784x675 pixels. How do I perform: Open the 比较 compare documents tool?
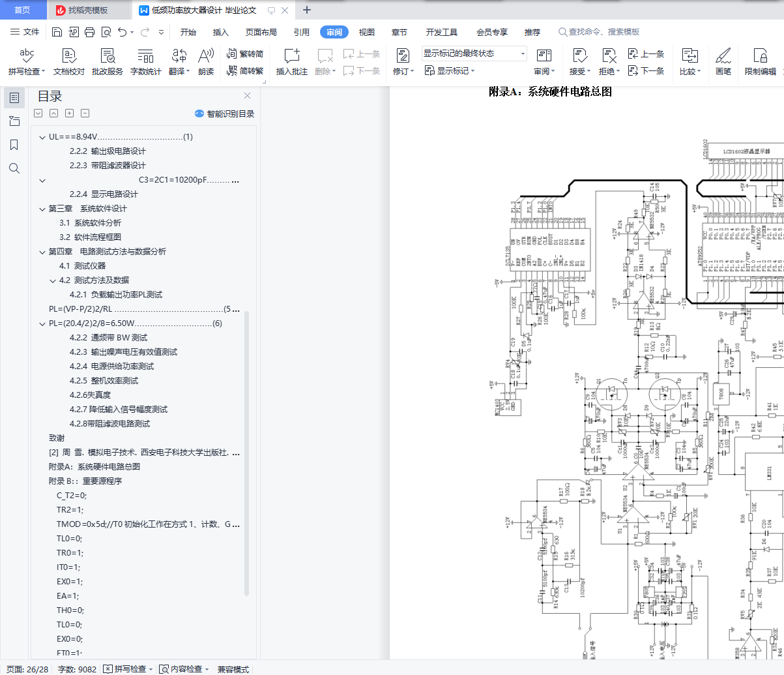[x=690, y=62]
